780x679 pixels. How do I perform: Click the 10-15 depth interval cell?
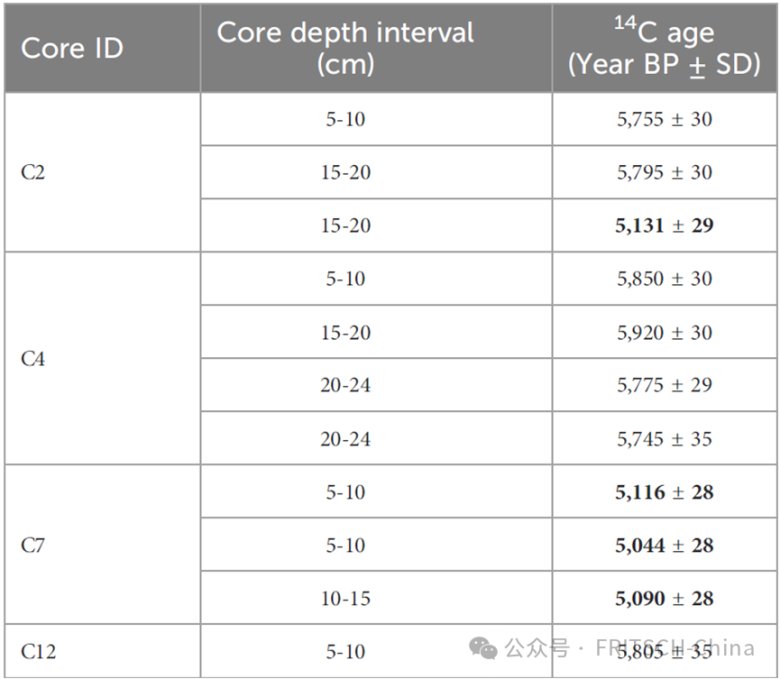(346, 599)
